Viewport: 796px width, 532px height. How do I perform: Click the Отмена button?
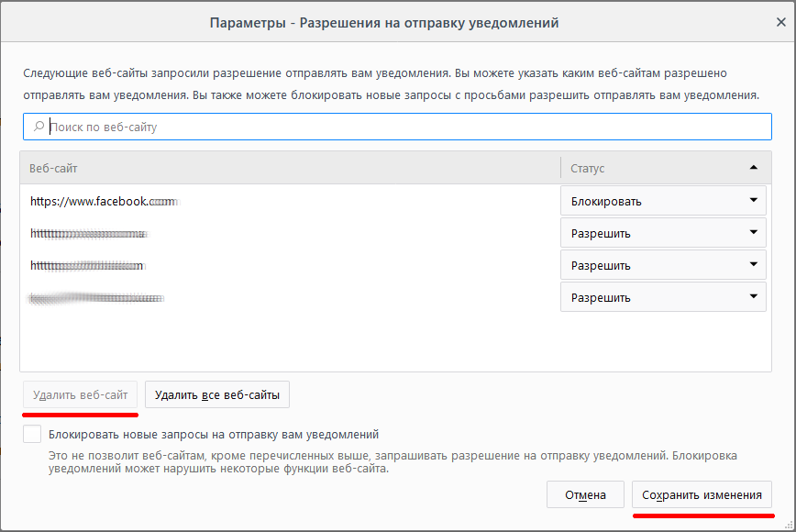tap(585, 495)
